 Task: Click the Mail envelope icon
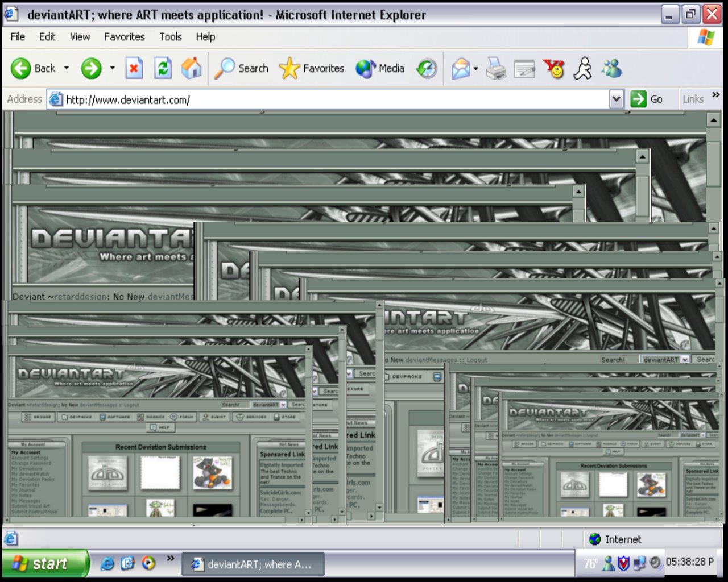[x=461, y=69]
